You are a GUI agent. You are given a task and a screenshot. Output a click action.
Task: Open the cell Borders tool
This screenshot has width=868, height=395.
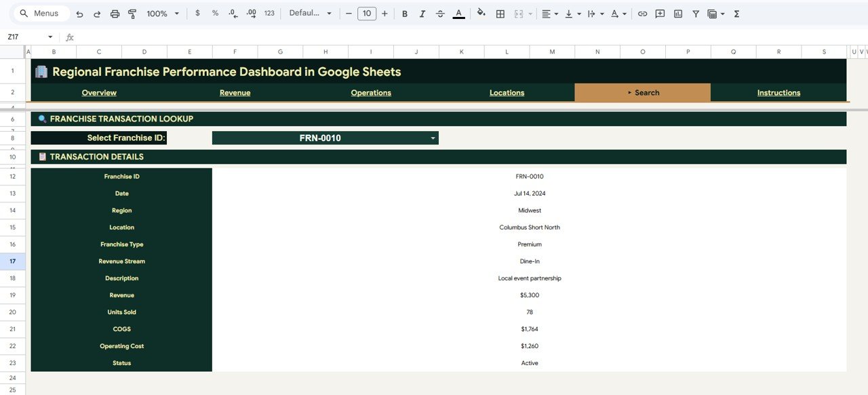(x=500, y=14)
